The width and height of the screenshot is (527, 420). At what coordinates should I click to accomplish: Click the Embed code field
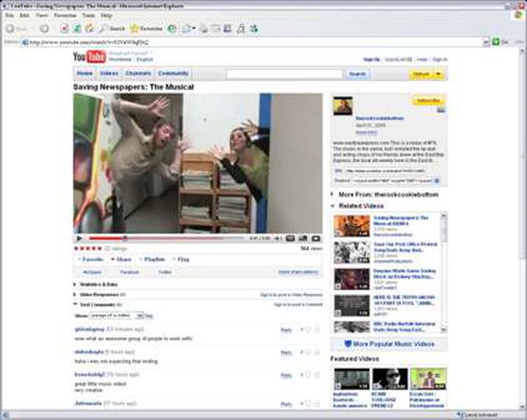tap(392, 180)
